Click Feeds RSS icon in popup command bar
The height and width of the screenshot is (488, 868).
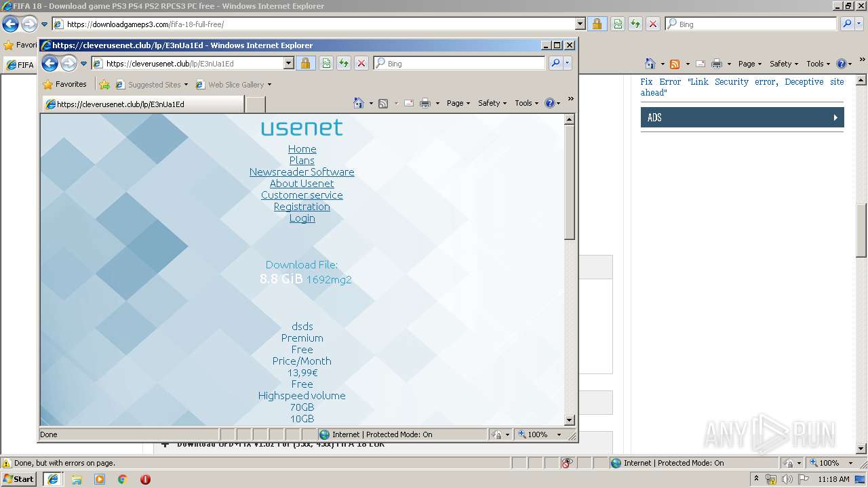tap(383, 103)
